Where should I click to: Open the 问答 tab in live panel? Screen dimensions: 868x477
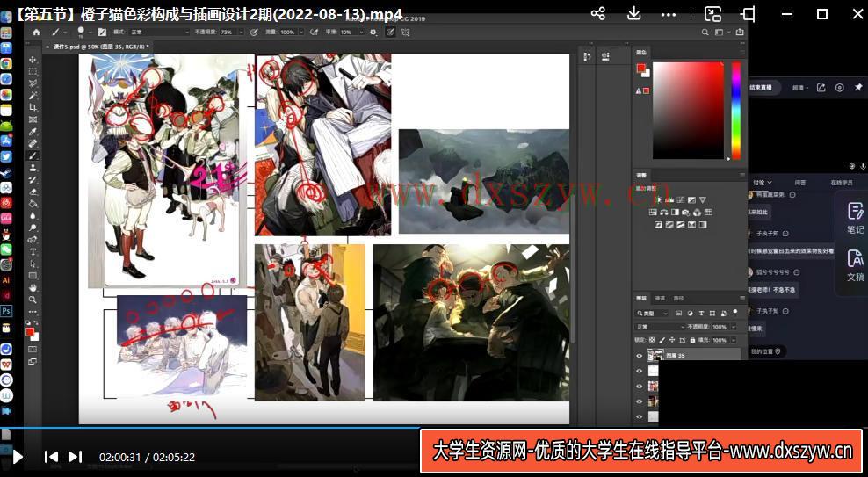coord(799,182)
